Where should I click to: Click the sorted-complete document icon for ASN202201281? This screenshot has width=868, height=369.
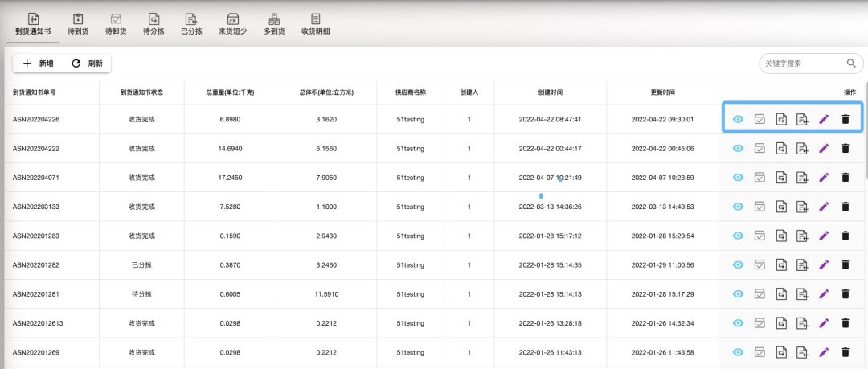point(801,293)
